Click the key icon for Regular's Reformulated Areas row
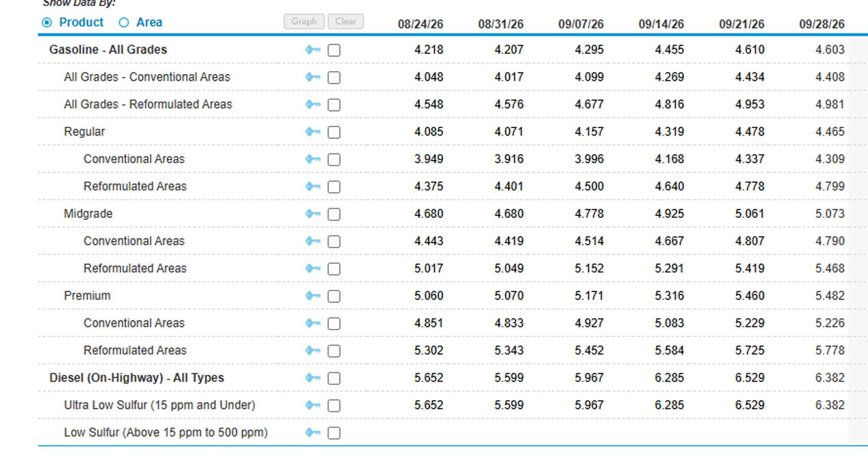868x457 pixels. click(x=313, y=186)
